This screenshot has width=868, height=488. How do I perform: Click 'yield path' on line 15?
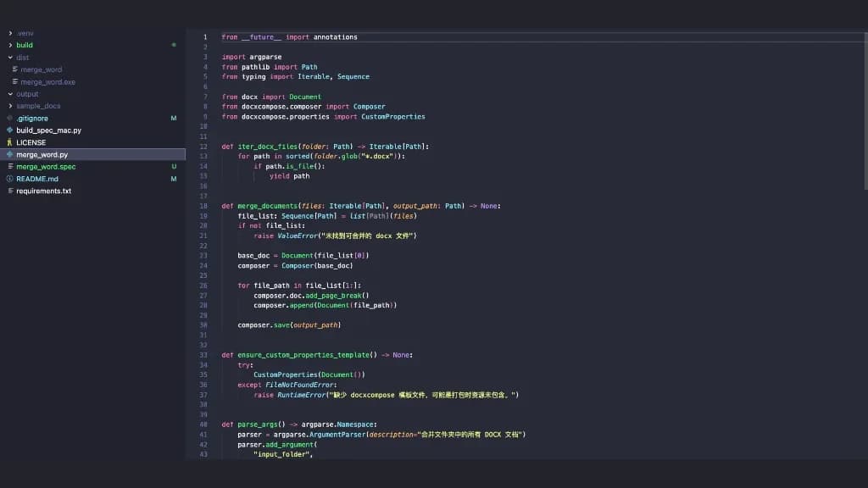click(x=290, y=176)
